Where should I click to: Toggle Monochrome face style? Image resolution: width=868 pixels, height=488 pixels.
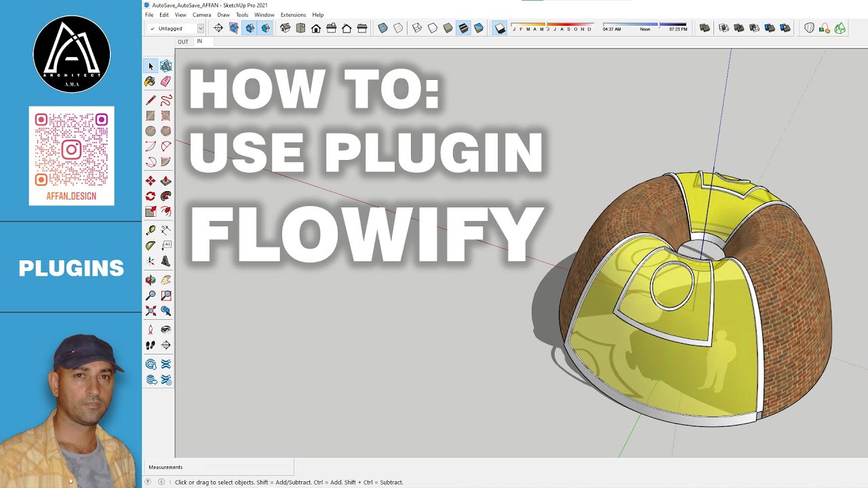[x=479, y=28]
